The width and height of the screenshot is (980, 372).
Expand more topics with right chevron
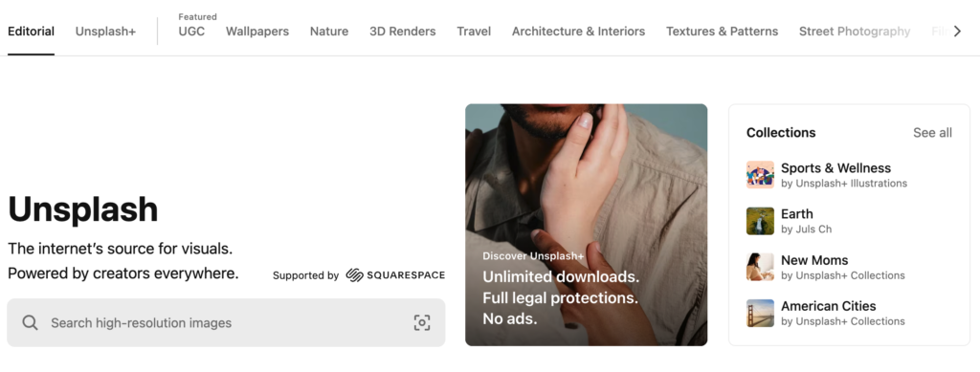[x=957, y=32]
